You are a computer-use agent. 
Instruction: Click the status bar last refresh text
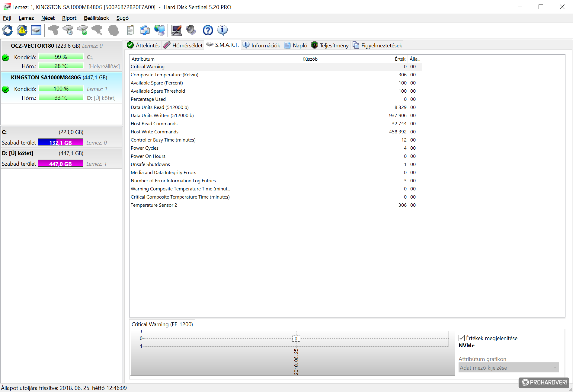(64, 388)
